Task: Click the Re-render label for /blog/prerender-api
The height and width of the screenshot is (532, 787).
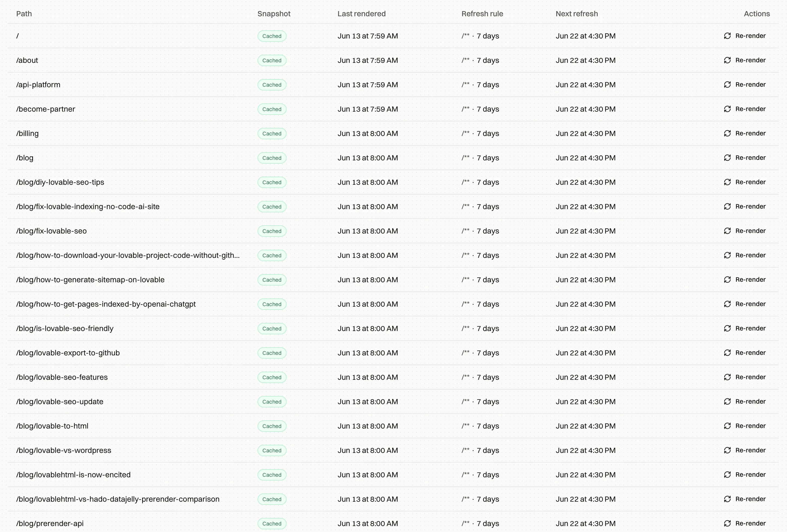Action: pos(750,524)
